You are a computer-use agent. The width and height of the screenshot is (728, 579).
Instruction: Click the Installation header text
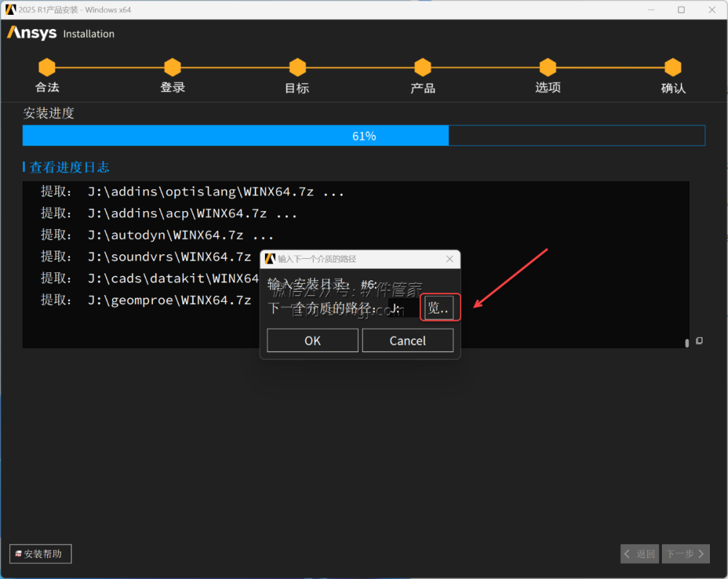(89, 34)
